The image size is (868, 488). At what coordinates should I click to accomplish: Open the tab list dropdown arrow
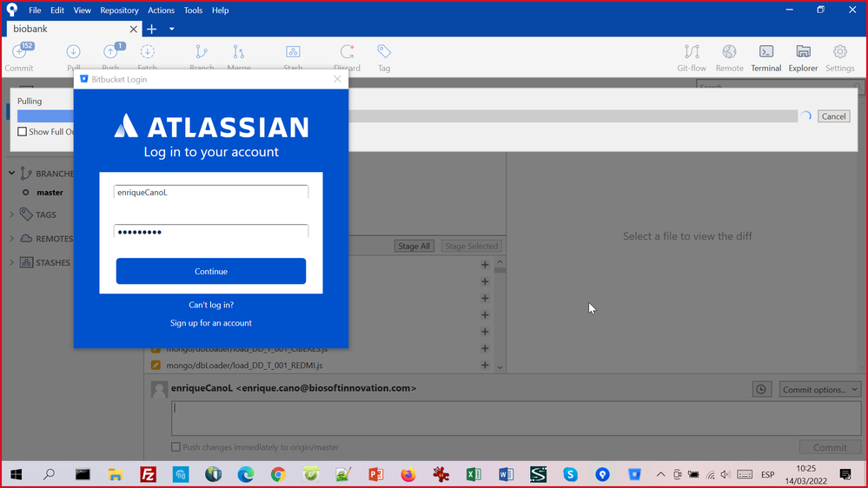(172, 29)
